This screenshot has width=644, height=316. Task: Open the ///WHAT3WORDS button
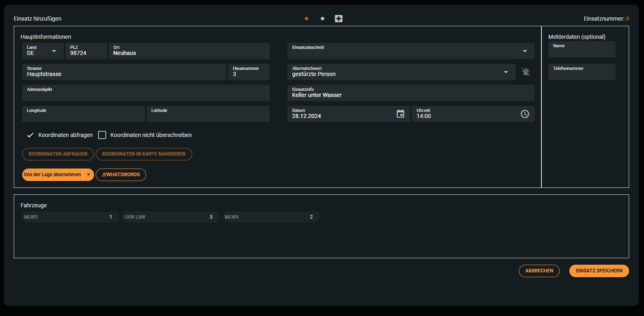click(121, 175)
